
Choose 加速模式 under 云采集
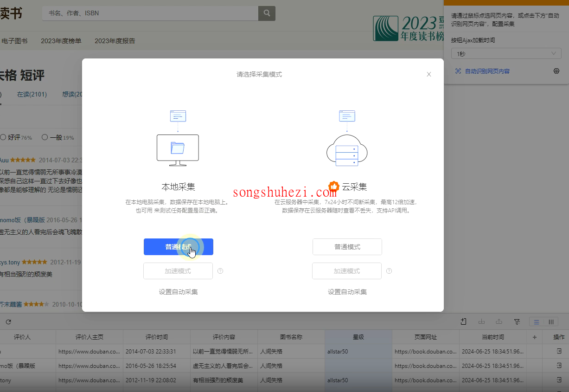point(347,271)
